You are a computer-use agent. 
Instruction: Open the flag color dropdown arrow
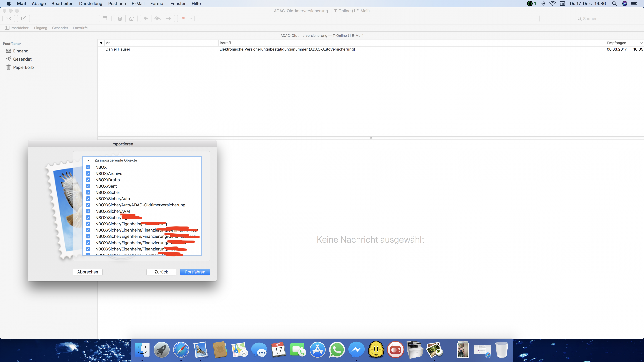pyautogui.click(x=191, y=18)
